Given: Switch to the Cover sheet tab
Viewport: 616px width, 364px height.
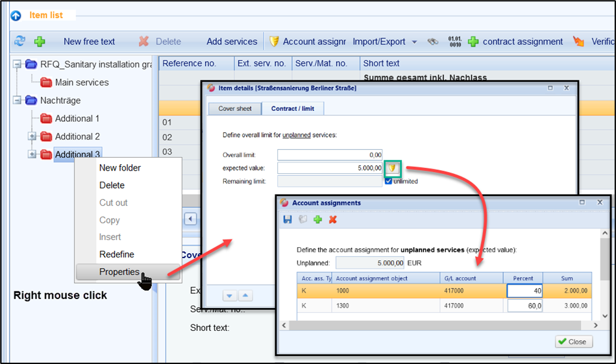Looking at the screenshot, I should click(x=235, y=108).
